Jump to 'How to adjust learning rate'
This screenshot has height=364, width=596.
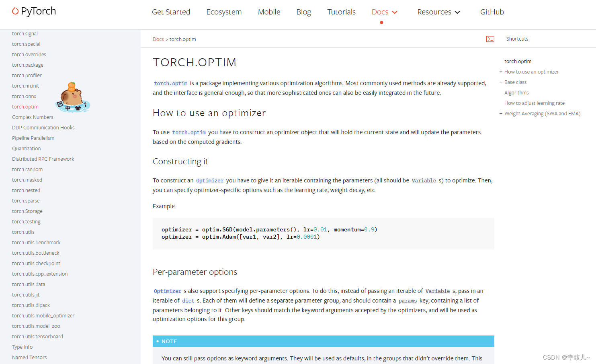point(535,103)
